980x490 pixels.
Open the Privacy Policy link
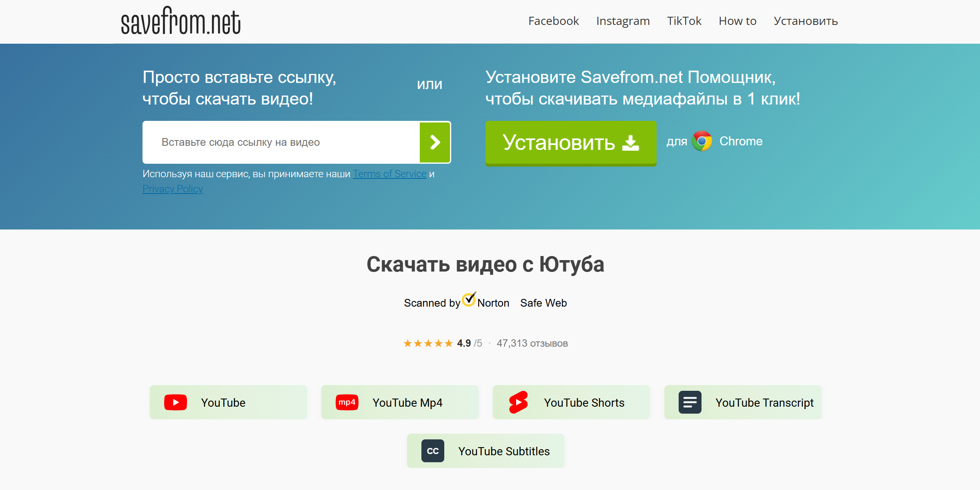173,189
